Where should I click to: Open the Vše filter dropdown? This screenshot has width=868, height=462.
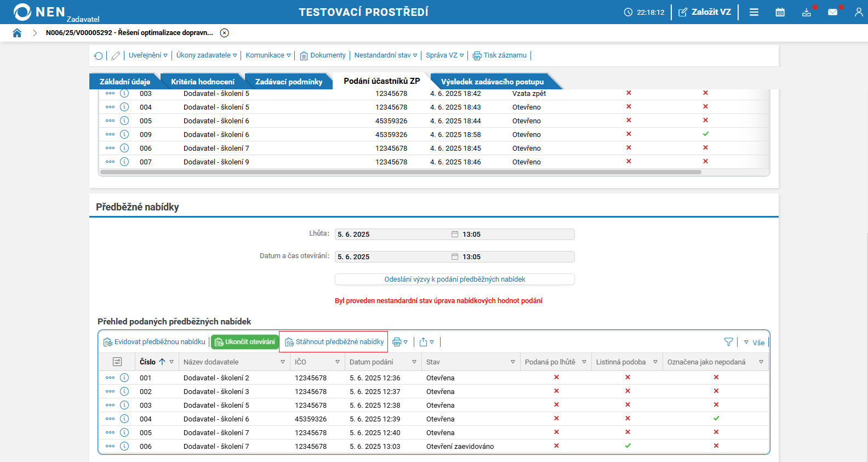click(x=754, y=343)
